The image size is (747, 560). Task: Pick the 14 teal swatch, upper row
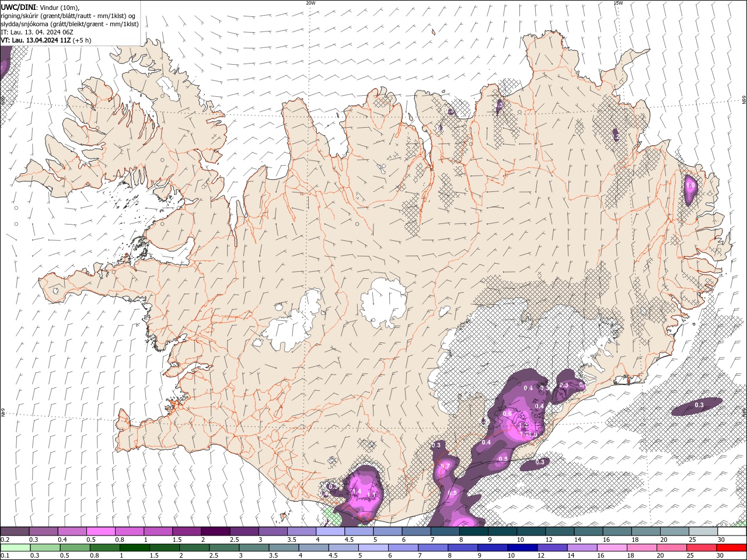pos(588,531)
